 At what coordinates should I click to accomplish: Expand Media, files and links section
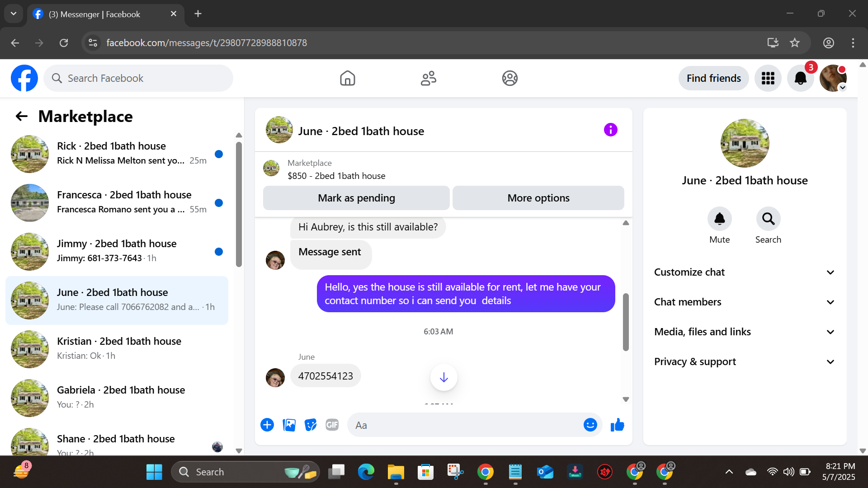pos(745,332)
